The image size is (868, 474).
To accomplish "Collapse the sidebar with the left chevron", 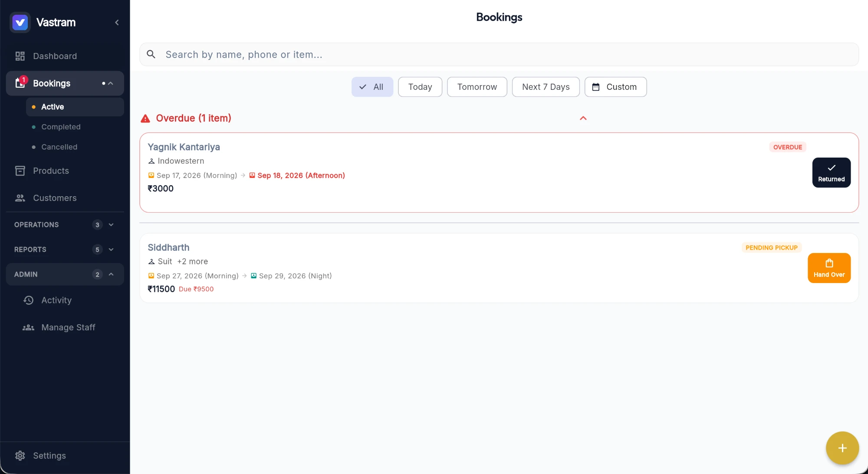I will (117, 23).
